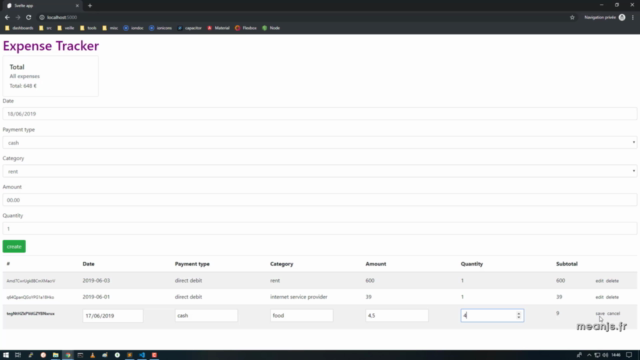Click the Subtotal column header
Screen dimensions: 640x360
[567, 264]
